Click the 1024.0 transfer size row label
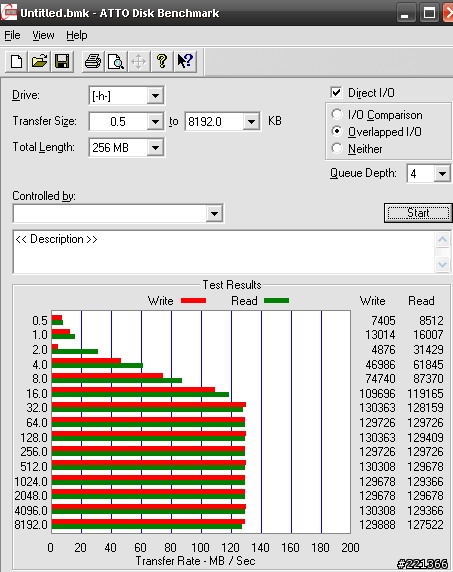 [31, 482]
